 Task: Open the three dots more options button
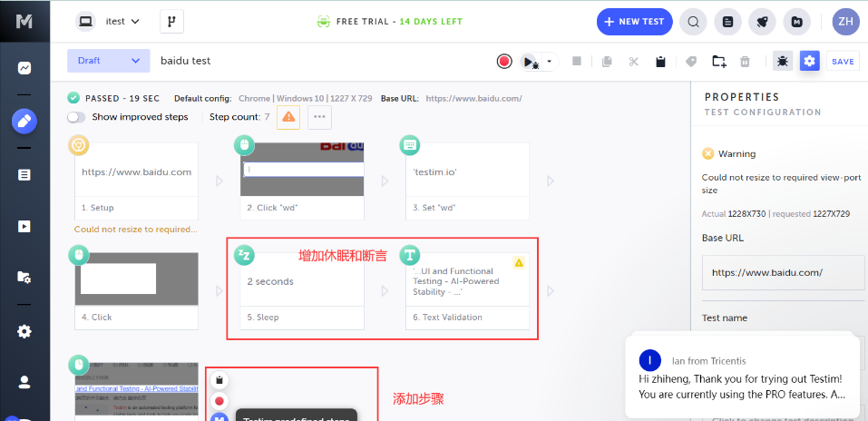[319, 117]
